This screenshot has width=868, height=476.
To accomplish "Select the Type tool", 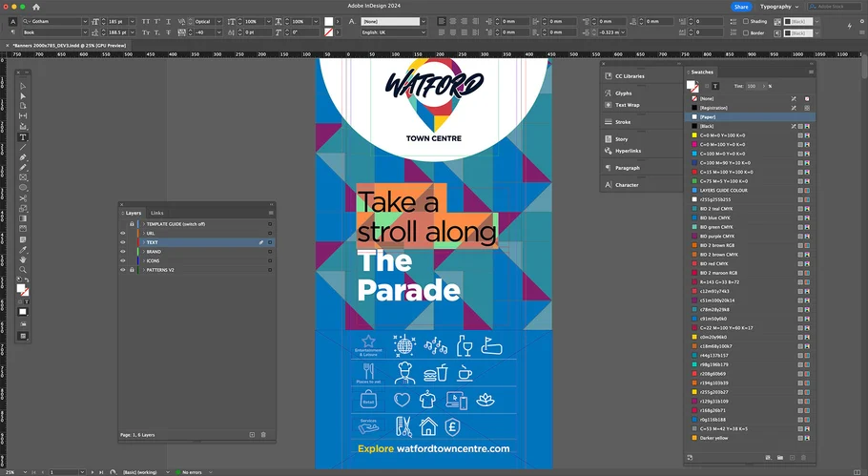I will pyautogui.click(x=23, y=137).
